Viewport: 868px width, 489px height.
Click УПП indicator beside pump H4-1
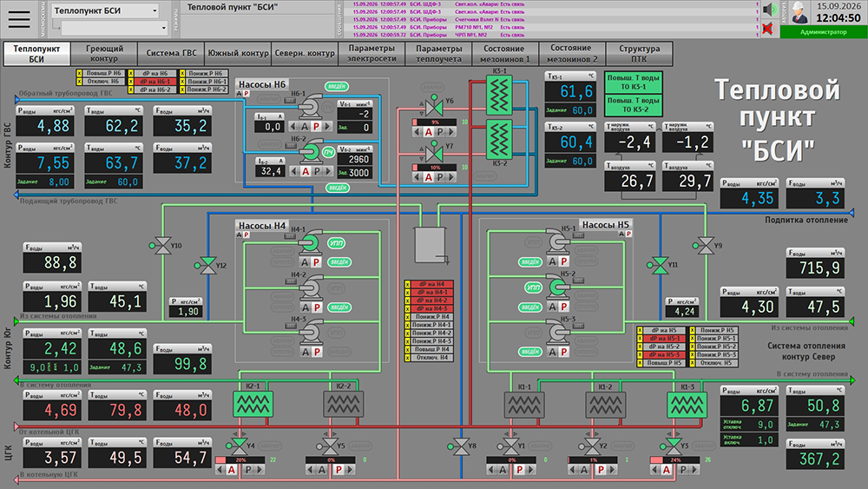click(336, 242)
